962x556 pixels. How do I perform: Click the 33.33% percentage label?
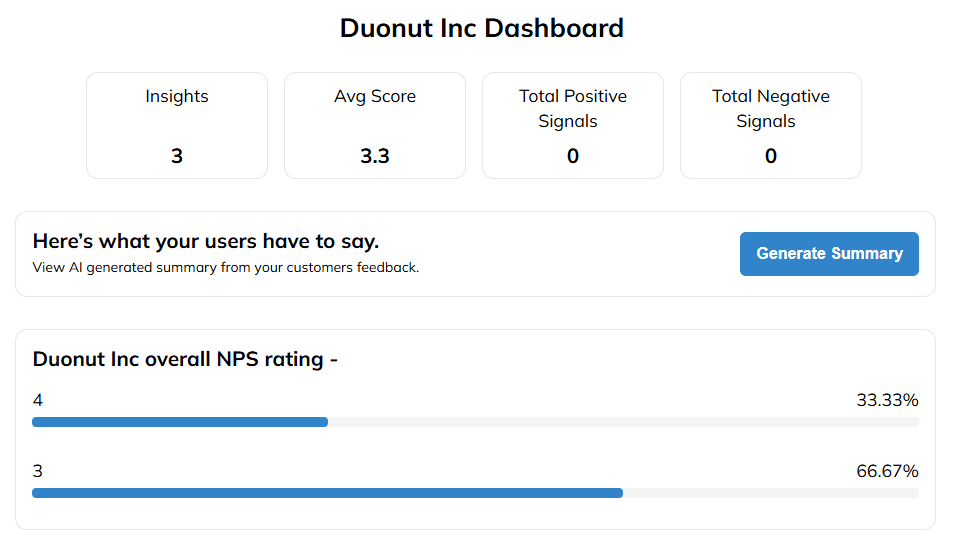[x=887, y=401]
